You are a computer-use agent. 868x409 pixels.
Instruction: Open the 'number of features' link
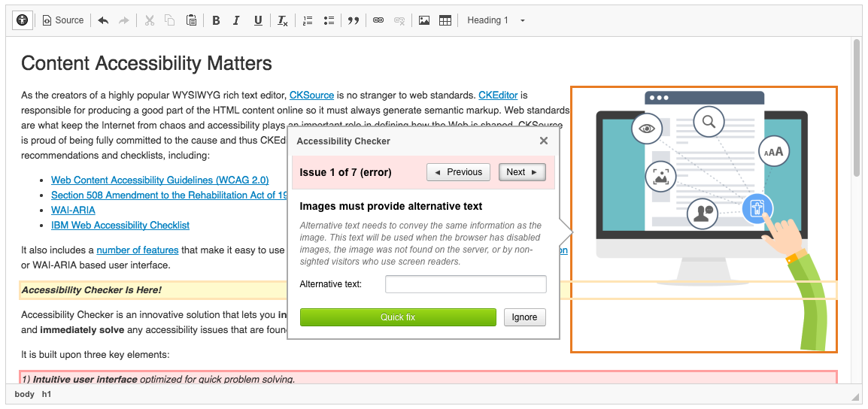pyautogui.click(x=138, y=250)
